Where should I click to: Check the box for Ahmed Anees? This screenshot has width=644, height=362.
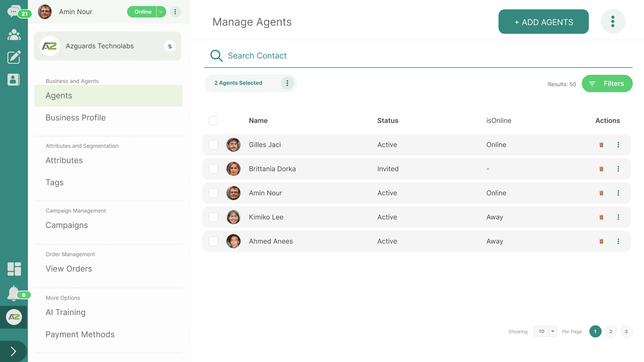tap(213, 241)
